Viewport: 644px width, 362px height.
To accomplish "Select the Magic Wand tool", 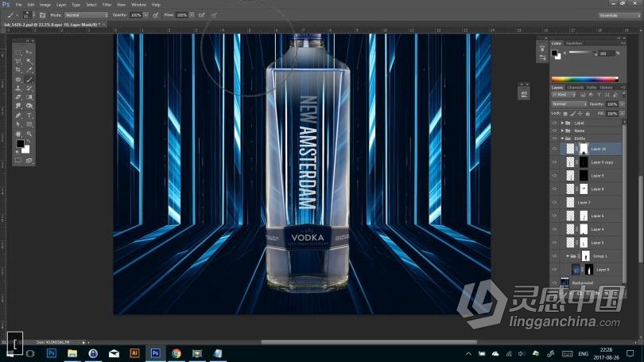I will click(x=29, y=61).
